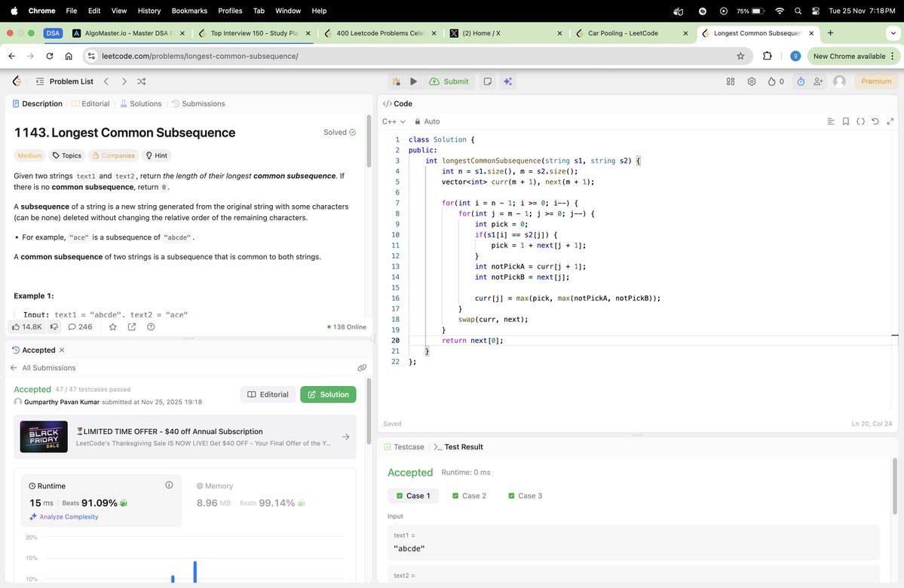The image size is (904, 588).
Task: Click the debugger icon beside Run
Action: (x=397, y=81)
